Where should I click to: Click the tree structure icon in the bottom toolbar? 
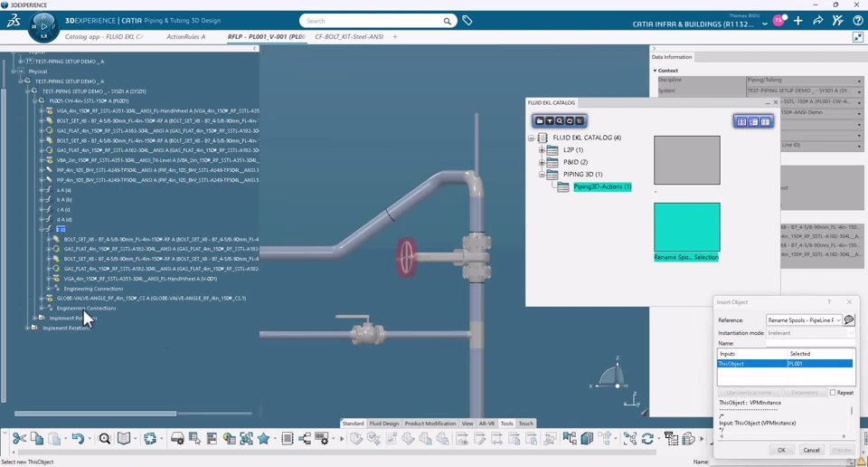click(305, 439)
